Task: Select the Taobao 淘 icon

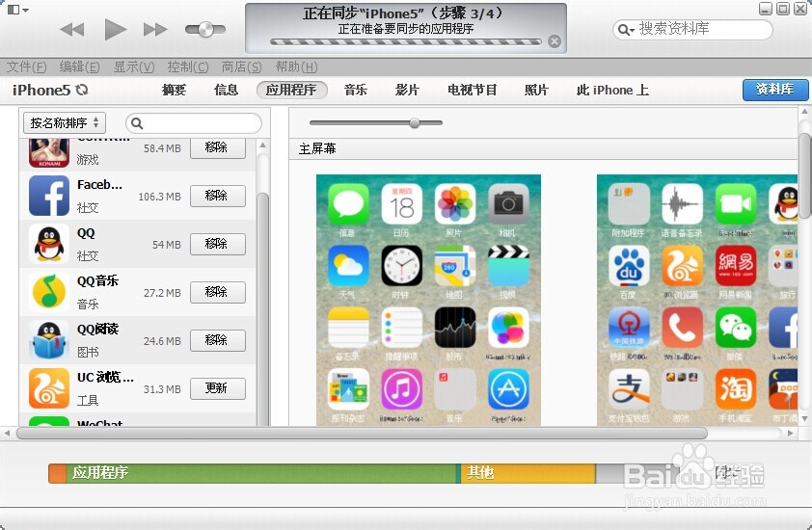Action: 736,389
